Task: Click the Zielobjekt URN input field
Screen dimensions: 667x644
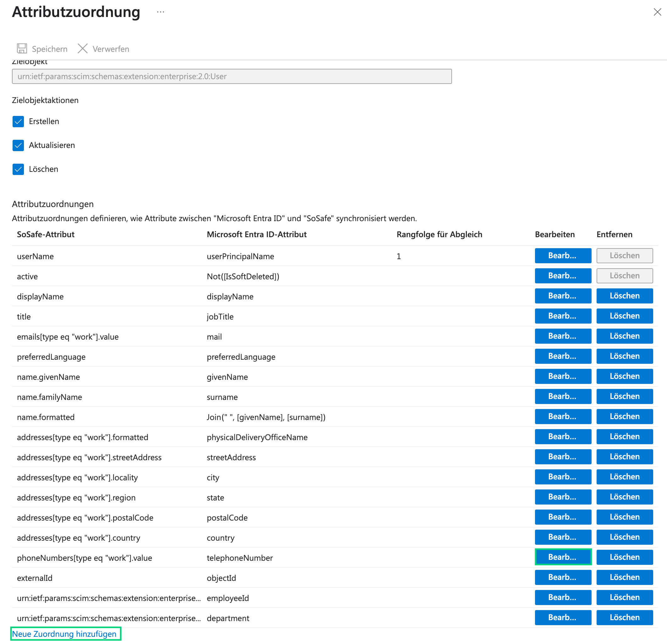Action: click(231, 76)
